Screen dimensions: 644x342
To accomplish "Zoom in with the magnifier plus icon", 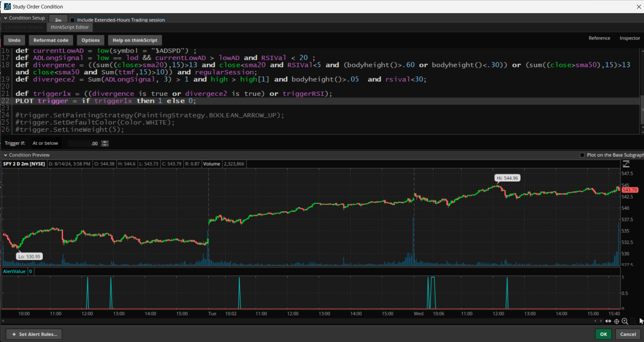I will 625,321.
